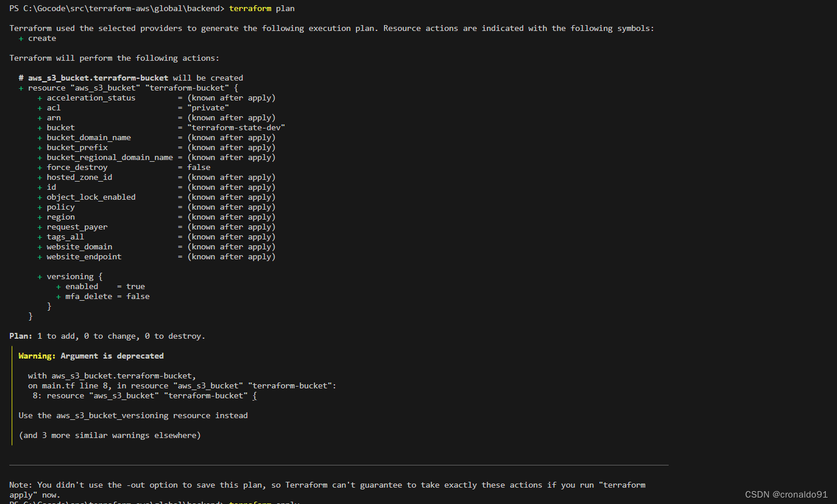Click the 'bucket_regional_domain_name' attribute

point(110,158)
